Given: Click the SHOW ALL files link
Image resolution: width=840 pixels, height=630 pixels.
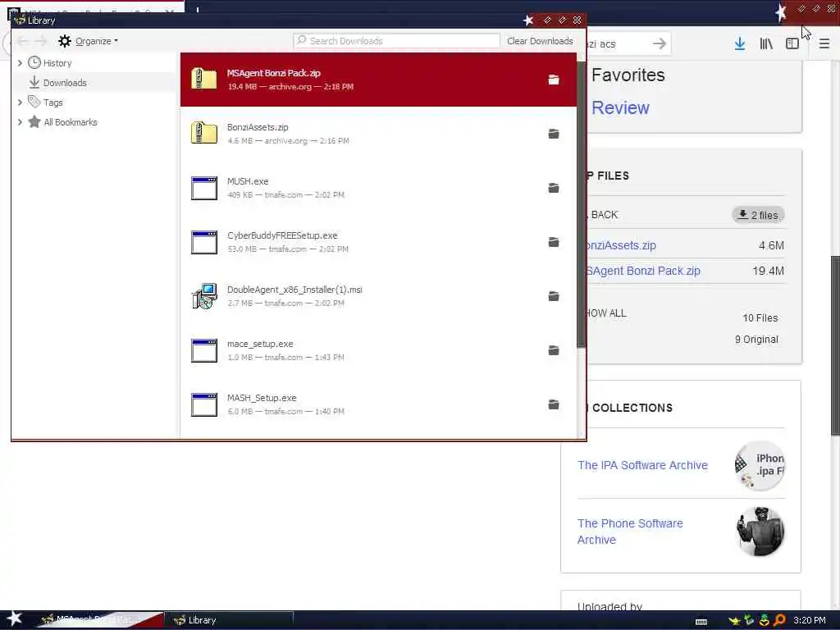Looking at the screenshot, I should (x=606, y=313).
